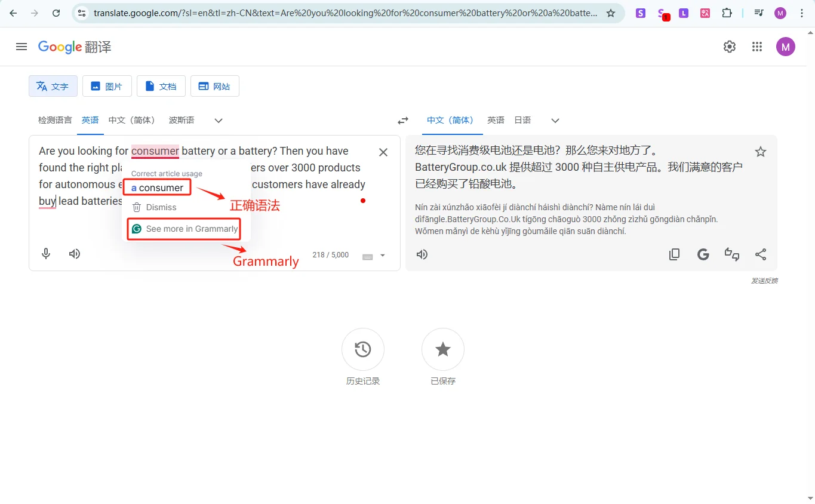Open Google Translate settings gear

pos(729,46)
